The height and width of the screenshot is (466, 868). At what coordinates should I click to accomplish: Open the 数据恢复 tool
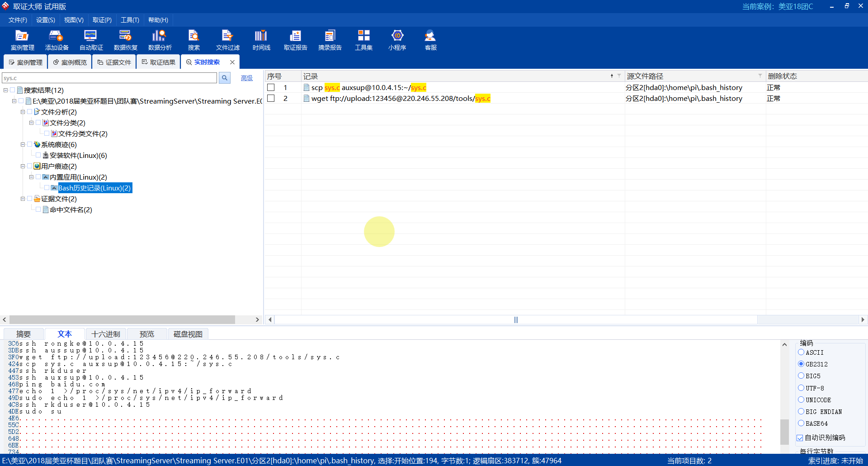[x=125, y=40]
